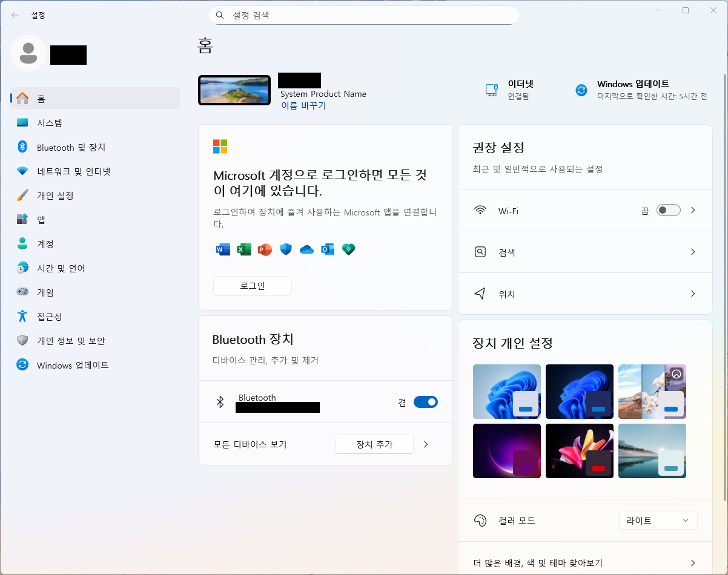Open the 검색 settings row chevron
The image size is (728, 575).
[x=693, y=252]
